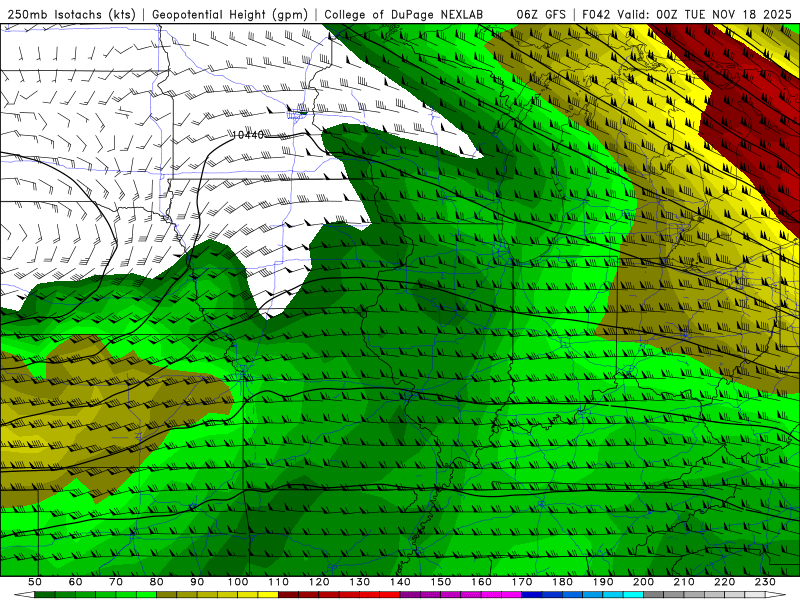Click the '120' value on the color scale
This screenshot has width=800, height=600.
(319, 582)
